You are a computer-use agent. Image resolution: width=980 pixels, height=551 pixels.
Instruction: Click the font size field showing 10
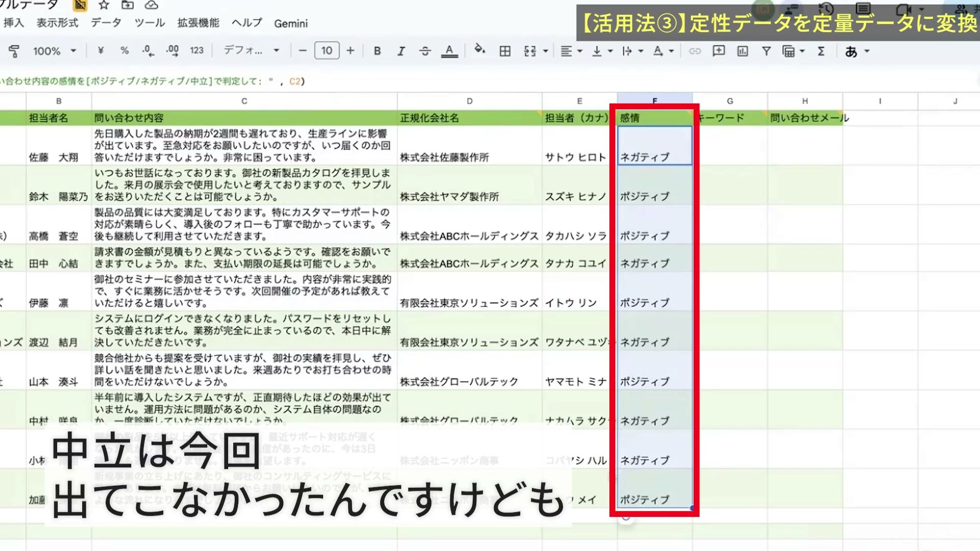327,51
